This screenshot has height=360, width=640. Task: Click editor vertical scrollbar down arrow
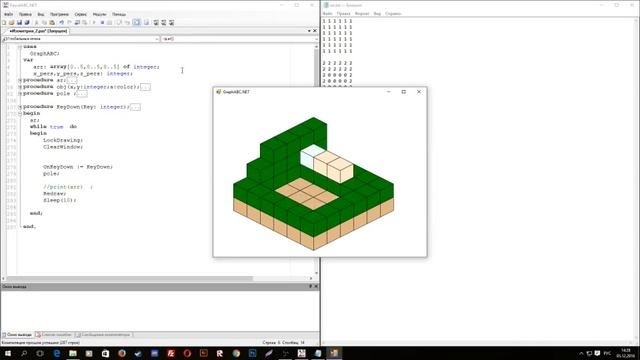coord(316,273)
